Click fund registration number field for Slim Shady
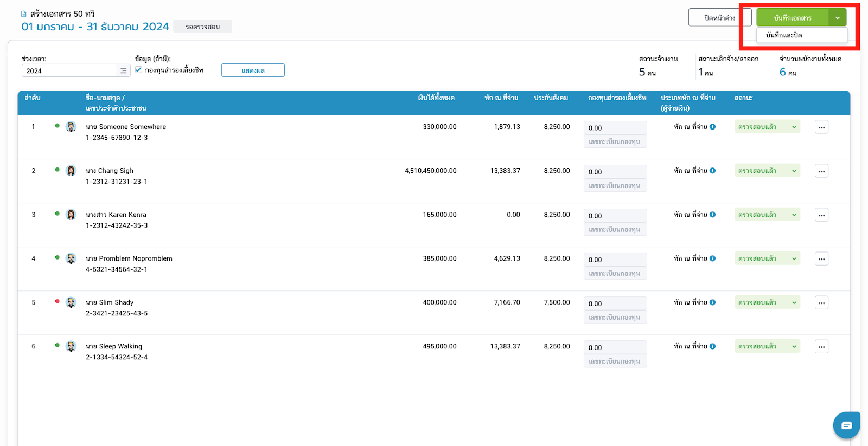This screenshot has width=868, height=446. pyautogui.click(x=615, y=318)
